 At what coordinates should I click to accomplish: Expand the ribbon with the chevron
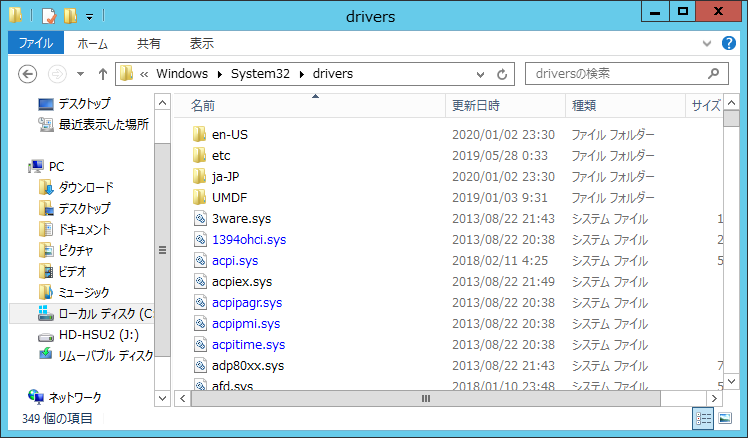pos(707,43)
